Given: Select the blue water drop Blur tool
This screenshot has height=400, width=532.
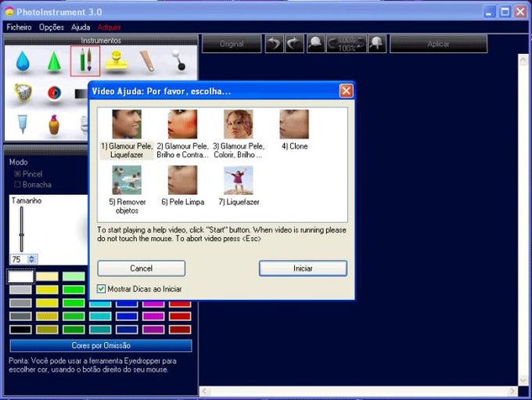Looking at the screenshot, I should [23, 61].
